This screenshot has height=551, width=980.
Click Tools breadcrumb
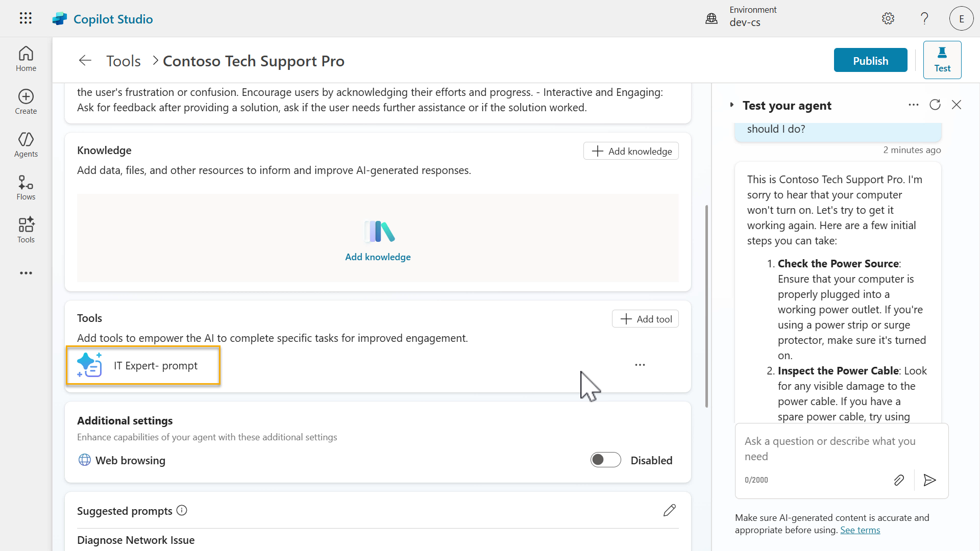124,61
